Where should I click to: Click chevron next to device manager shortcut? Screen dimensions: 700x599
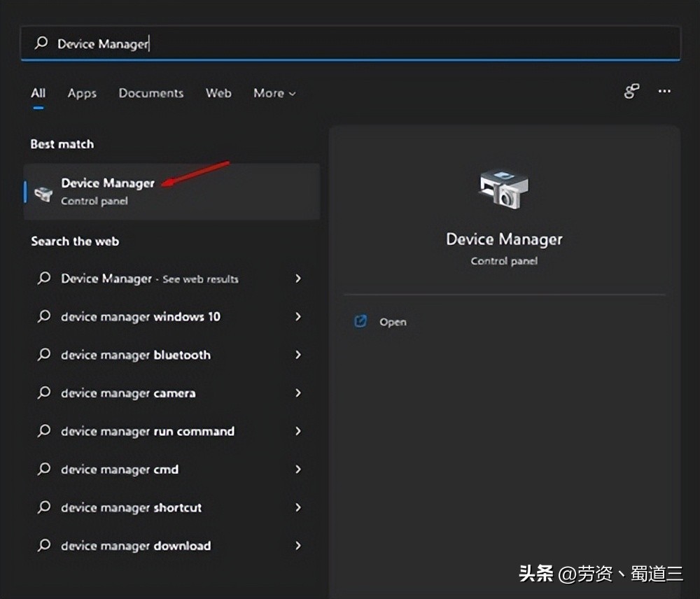click(298, 507)
